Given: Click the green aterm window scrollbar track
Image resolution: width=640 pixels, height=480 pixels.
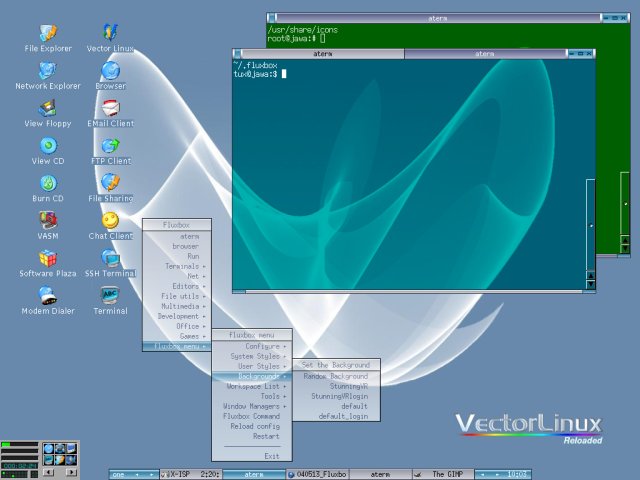Looking at the screenshot, I should (x=624, y=203).
